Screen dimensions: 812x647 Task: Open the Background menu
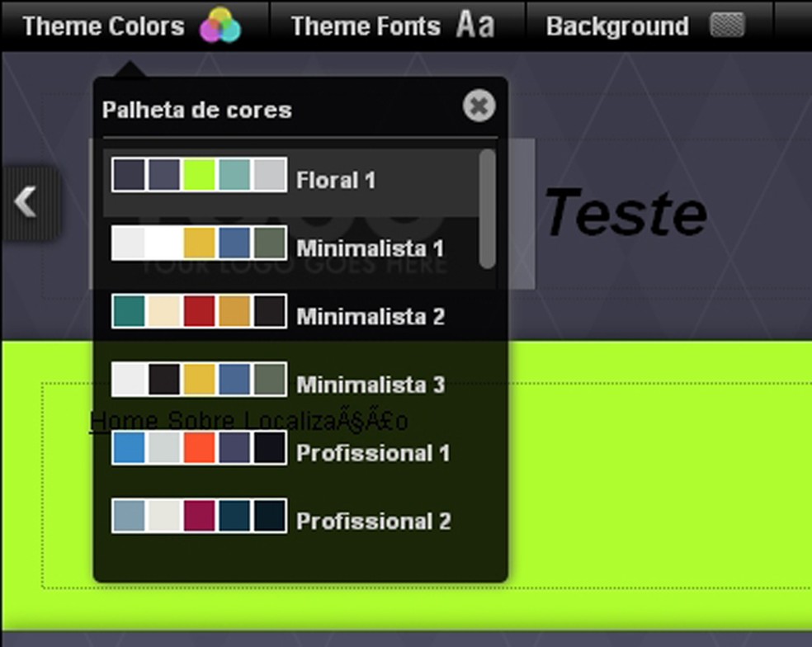(617, 26)
